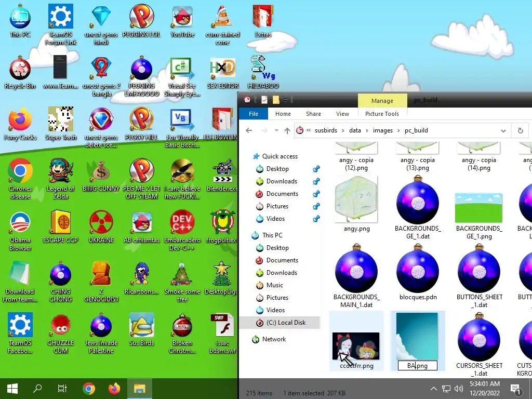532x399 pixels.
Task: Select the BUTTONS_SHEET_1.dat file
Action: (478, 276)
